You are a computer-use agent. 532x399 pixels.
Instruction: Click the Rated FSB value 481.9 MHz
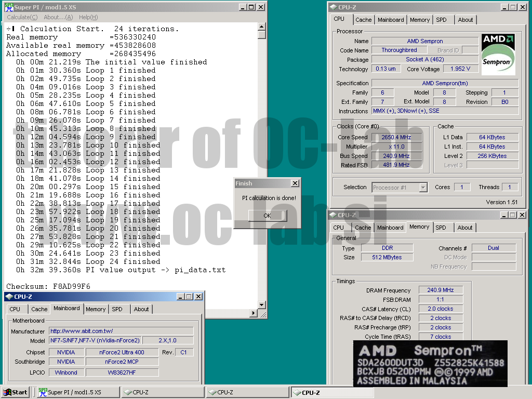pyautogui.click(x=396, y=165)
